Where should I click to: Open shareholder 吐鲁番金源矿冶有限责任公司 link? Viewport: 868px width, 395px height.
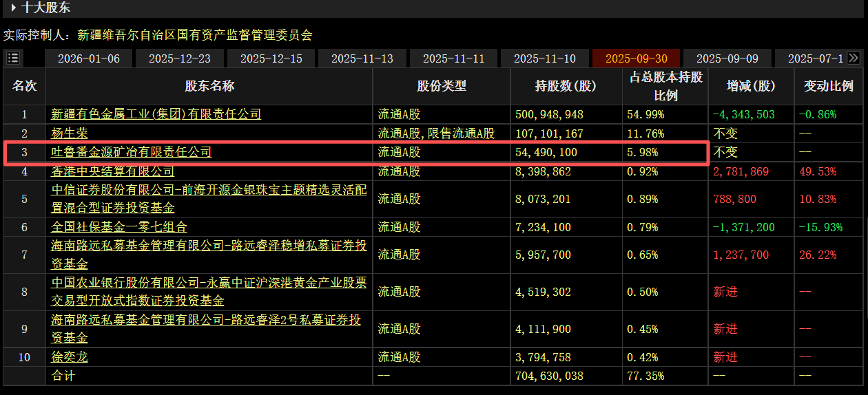[x=132, y=152]
